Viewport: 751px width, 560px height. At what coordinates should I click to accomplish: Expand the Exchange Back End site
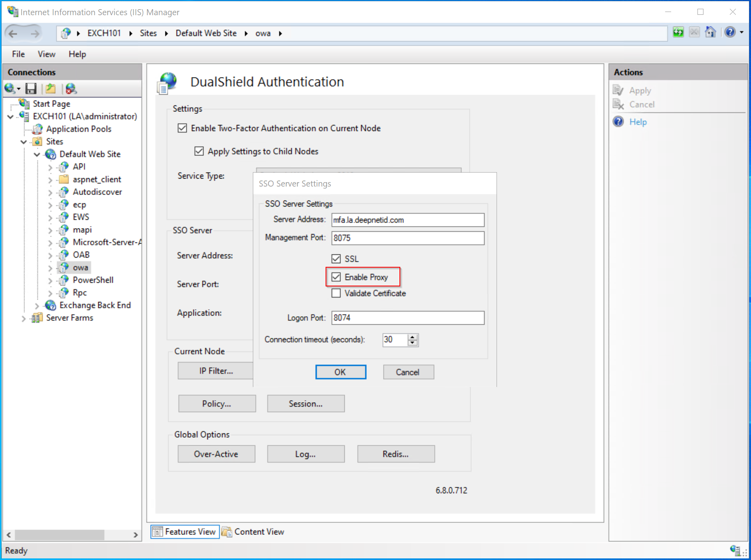(37, 306)
